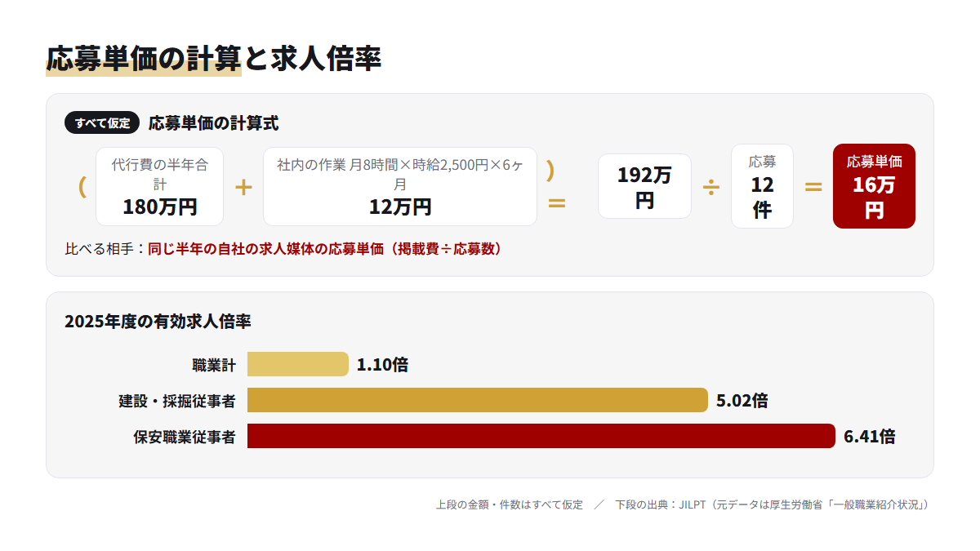Image resolution: width=980 pixels, height=551 pixels.
Task: Click the slash separator in the footnote
Action: pos(599,504)
